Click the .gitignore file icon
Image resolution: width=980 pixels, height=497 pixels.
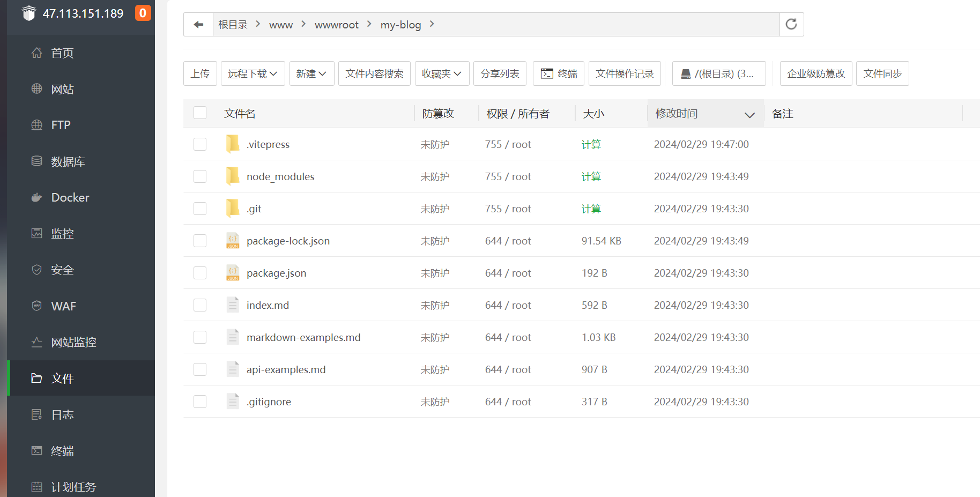coord(233,402)
